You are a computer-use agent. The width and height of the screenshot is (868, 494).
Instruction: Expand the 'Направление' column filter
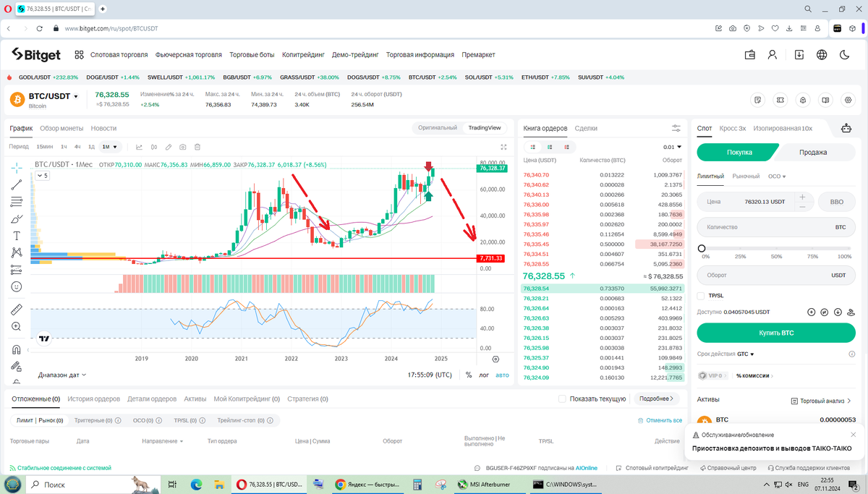pos(162,440)
